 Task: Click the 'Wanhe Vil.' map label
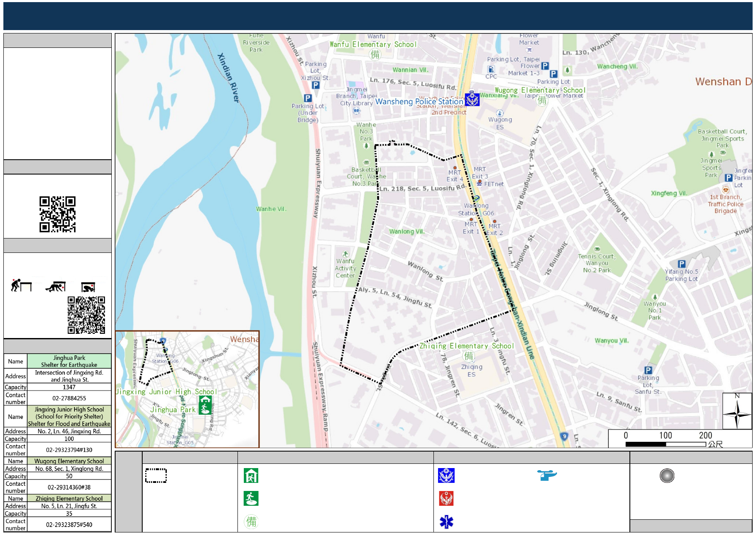pos(271,209)
